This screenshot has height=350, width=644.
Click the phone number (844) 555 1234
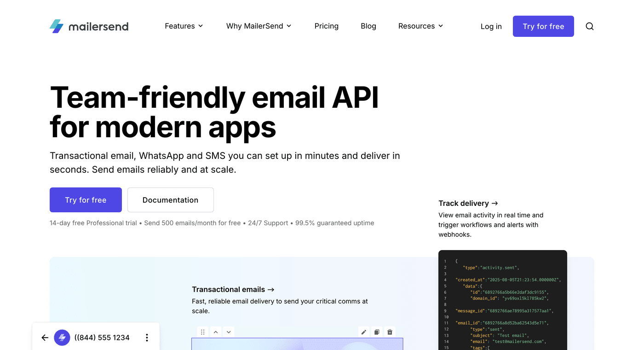[102, 338]
